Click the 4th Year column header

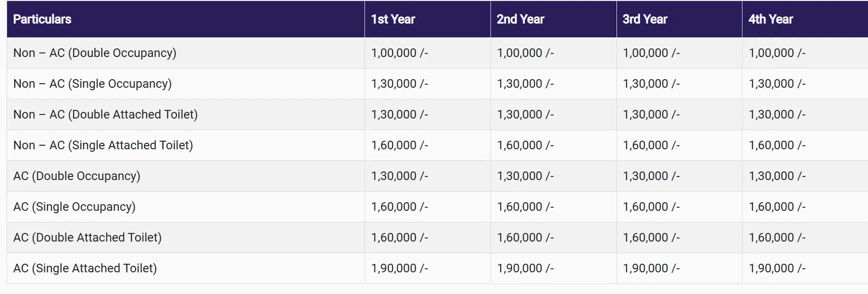coord(771,19)
